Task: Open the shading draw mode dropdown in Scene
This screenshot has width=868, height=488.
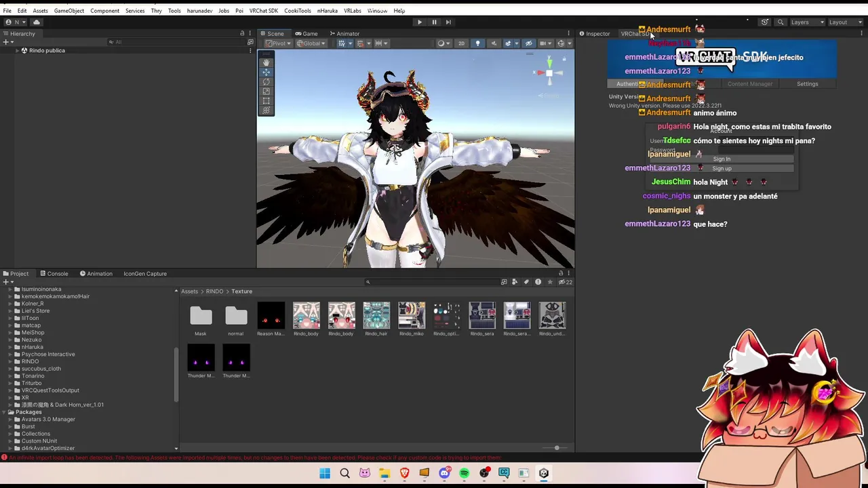Action: pyautogui.click(x=443, y=43)
